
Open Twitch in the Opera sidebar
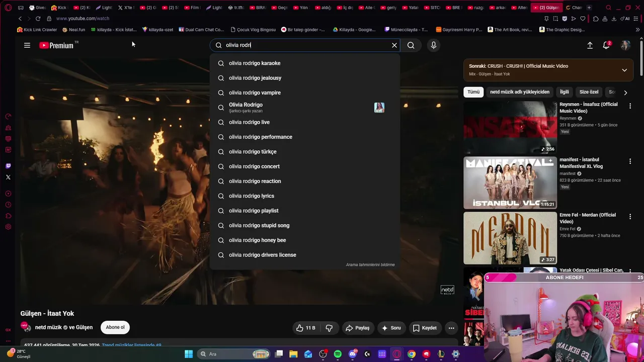coord(8,166)
